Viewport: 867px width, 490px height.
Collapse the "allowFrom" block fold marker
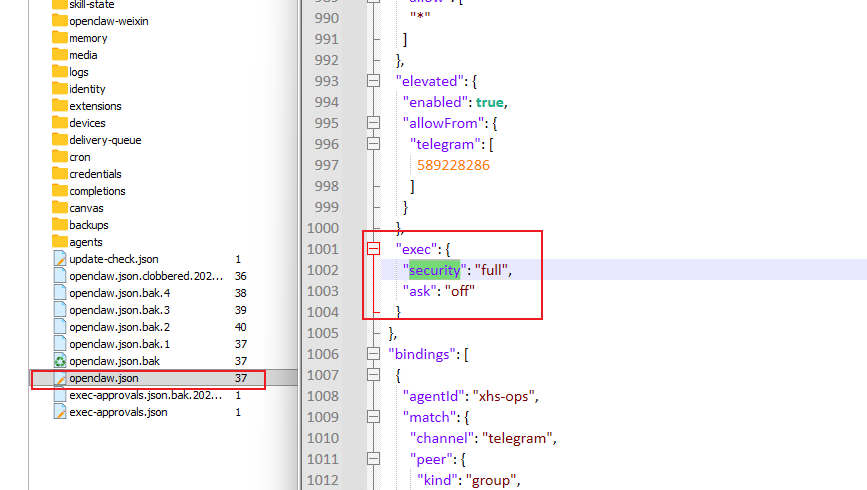[373, 123]
